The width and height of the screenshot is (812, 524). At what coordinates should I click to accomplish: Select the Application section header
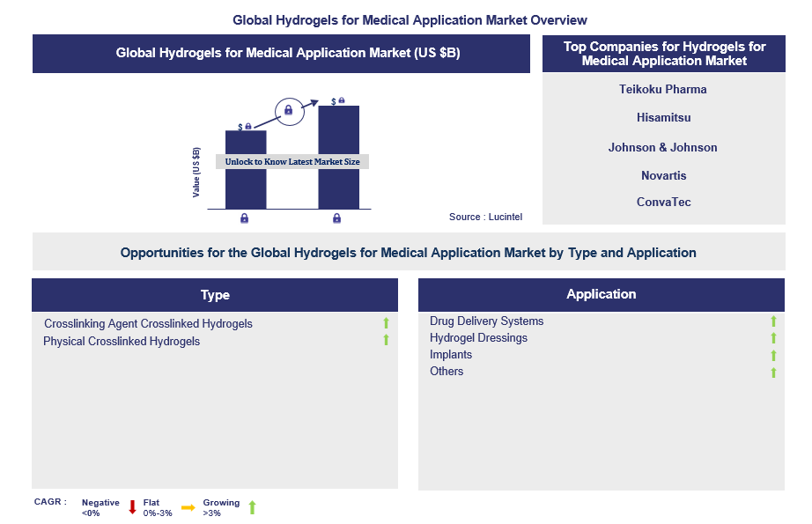point(601,294)
